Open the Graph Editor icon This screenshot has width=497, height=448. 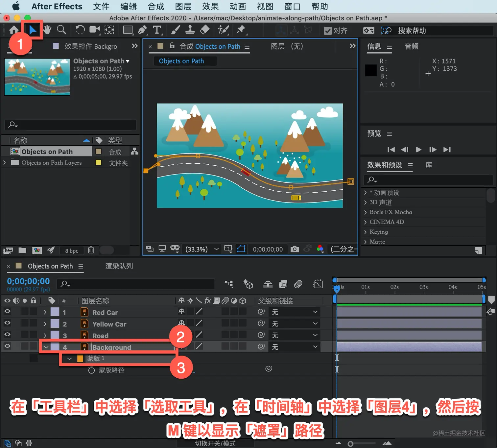pos(318,284)
